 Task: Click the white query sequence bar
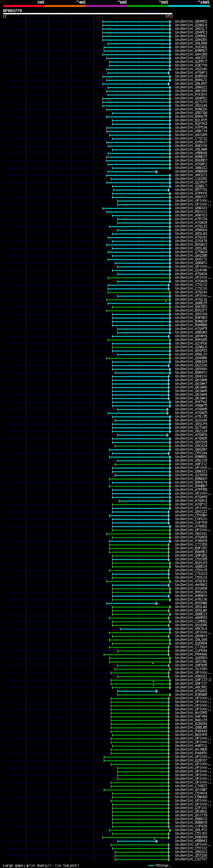(x=88, y=14)
